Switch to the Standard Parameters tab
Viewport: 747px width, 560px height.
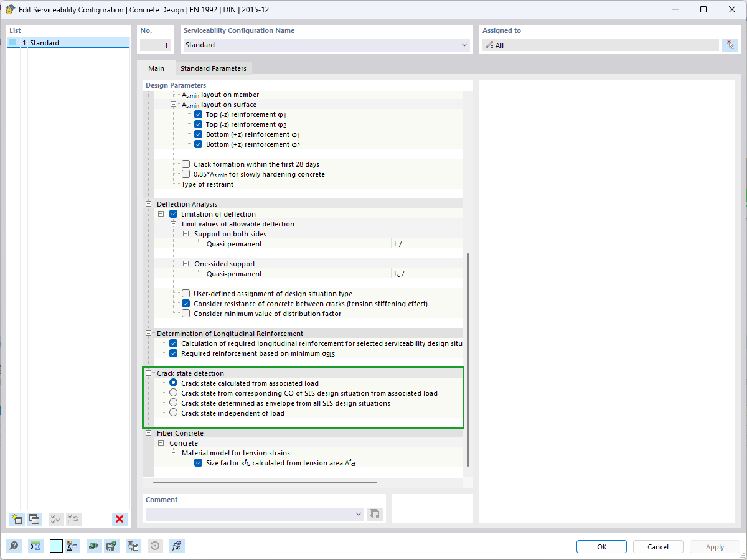(x=213, y=68)
